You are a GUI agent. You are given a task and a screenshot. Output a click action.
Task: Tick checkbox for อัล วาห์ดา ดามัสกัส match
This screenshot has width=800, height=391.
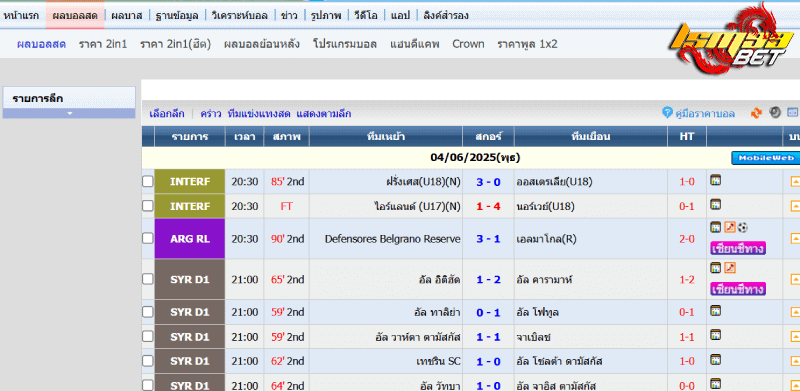click(147, 336)
